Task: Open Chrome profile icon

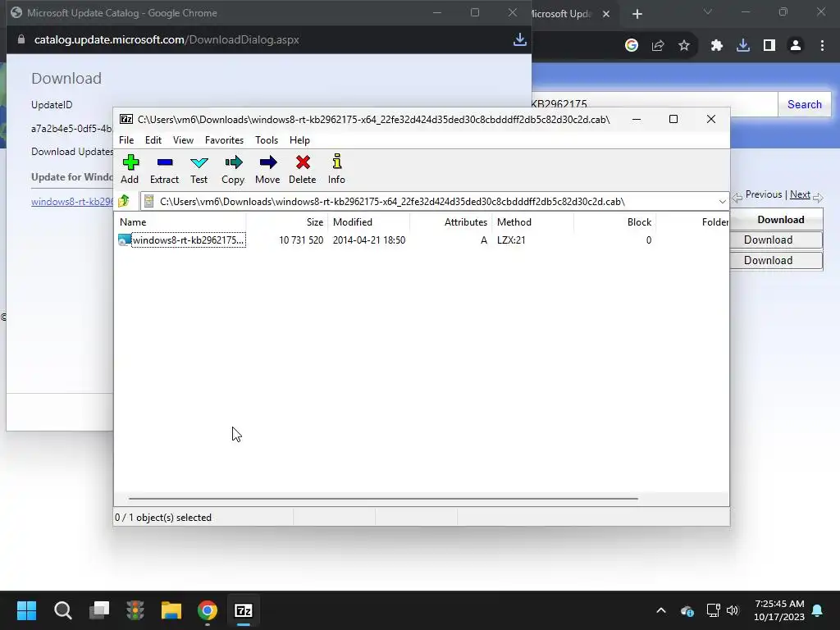Action: [796, 46]
